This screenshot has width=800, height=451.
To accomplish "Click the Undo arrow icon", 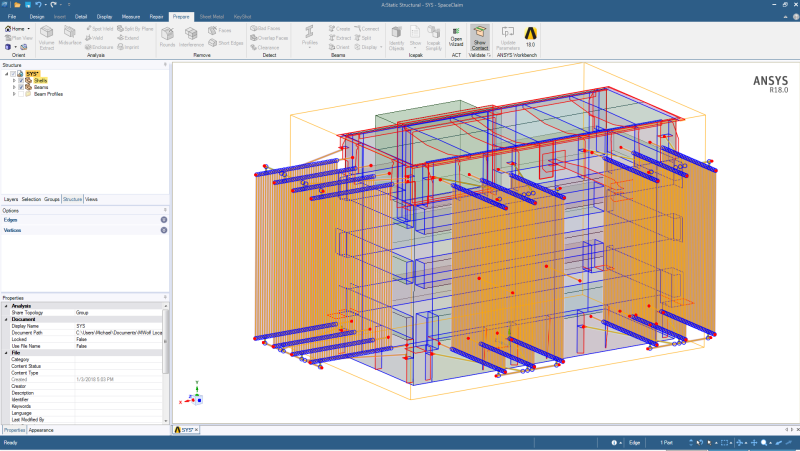I will tap(38, 5).
